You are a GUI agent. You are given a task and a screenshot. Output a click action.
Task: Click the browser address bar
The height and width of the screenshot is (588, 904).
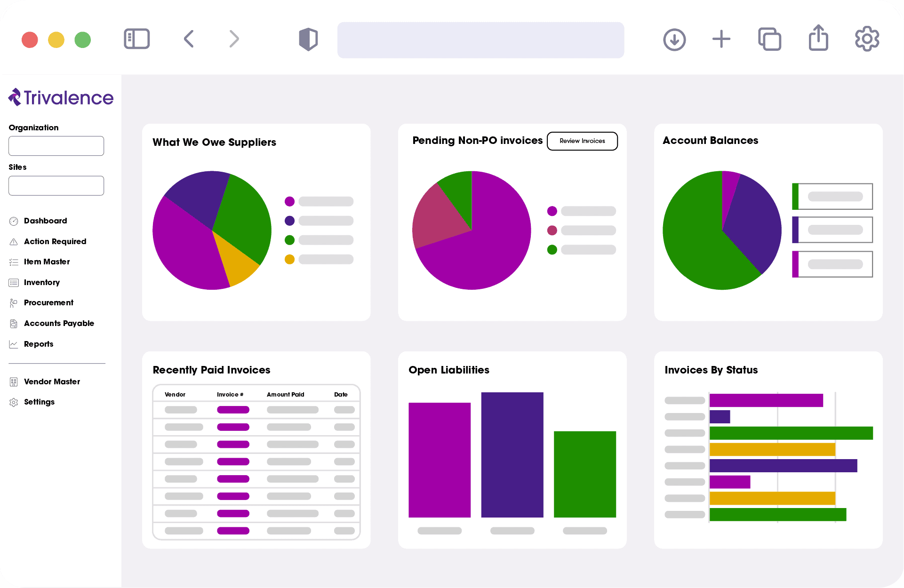click(480, 40)
